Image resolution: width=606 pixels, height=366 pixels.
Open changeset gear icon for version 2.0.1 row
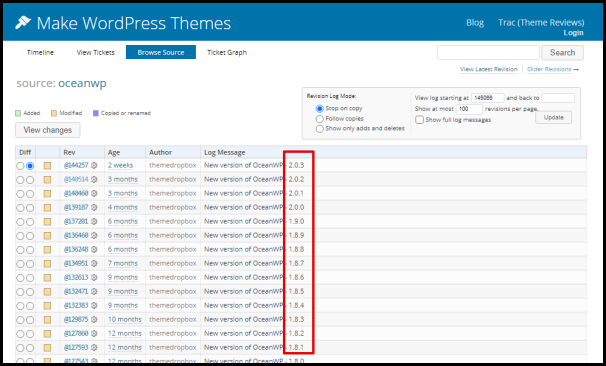(94, 193)
